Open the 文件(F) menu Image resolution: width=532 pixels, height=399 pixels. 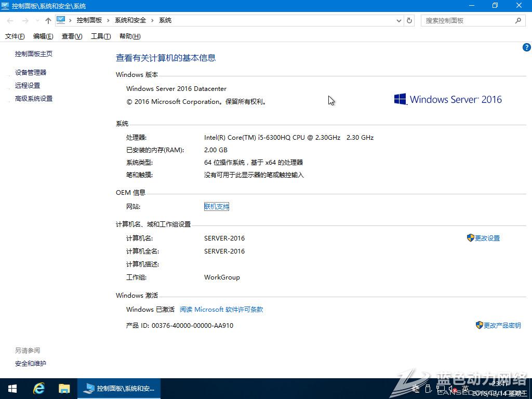click(x=15, y=36)
